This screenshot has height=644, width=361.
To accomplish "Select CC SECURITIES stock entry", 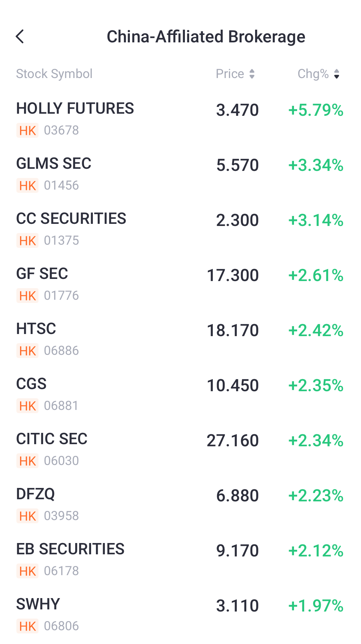I will tap(71, 219).
